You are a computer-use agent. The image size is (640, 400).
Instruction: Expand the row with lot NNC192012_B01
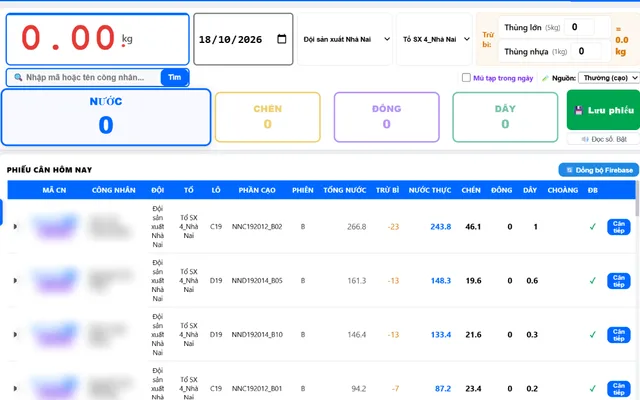pyautogui.click(x=15, y=389)
